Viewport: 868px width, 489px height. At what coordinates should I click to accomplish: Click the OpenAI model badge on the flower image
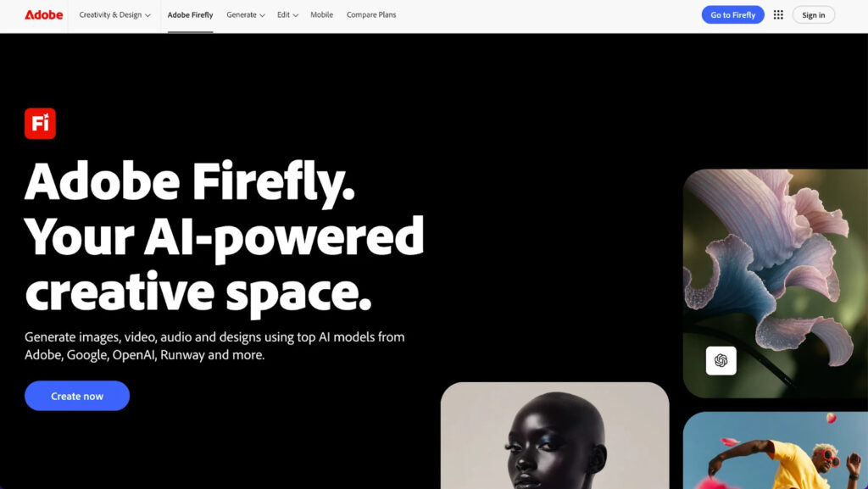[721, 361]
